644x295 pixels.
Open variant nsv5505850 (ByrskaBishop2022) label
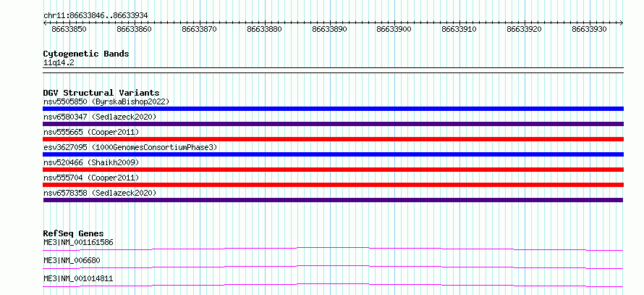coord(106,101)
